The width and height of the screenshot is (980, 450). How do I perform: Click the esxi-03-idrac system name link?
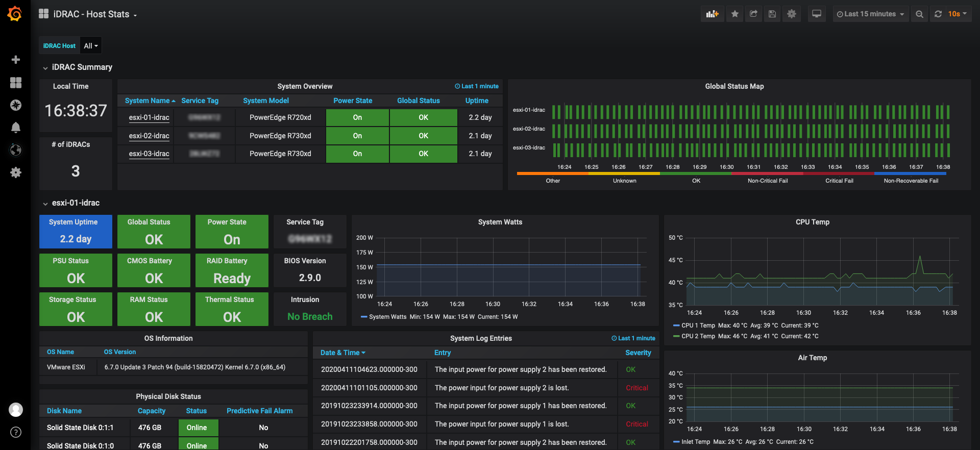pyautogui.click(x=149, y=154)
